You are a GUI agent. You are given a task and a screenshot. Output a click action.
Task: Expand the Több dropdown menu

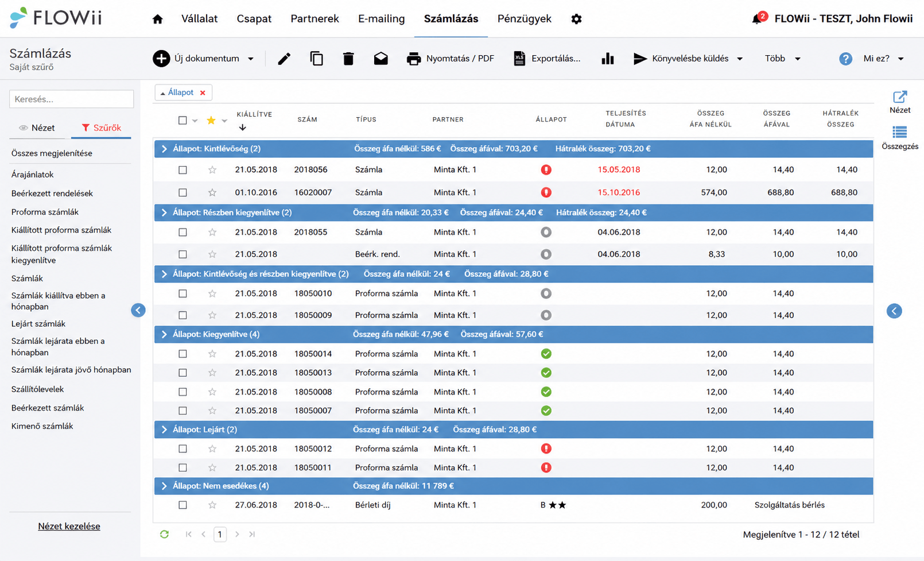coord(783,59)
